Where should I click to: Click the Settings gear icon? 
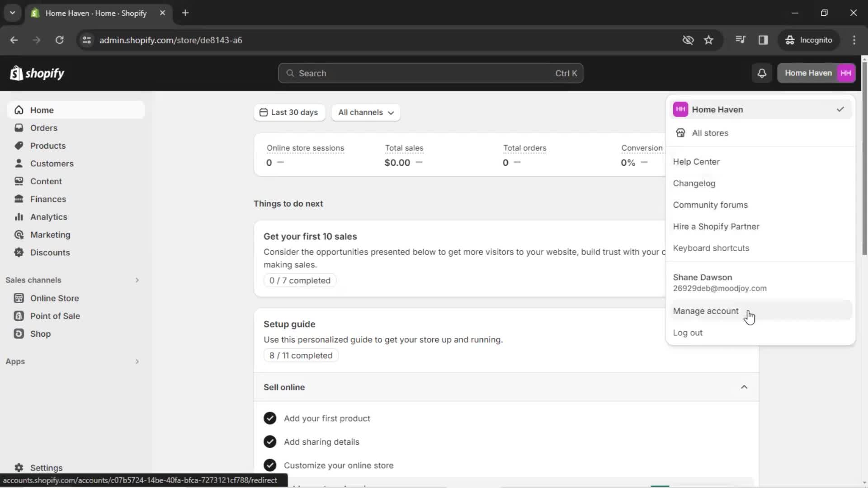coord(19,468)
